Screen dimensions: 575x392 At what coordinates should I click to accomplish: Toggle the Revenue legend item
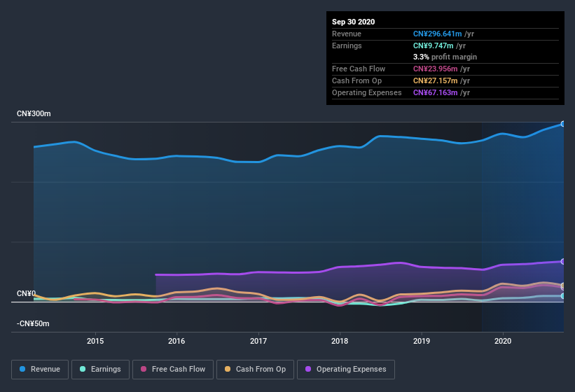40,369
